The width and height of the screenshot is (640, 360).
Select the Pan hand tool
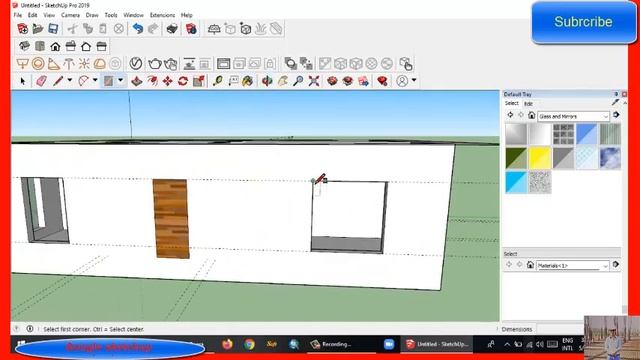(282, 81)
